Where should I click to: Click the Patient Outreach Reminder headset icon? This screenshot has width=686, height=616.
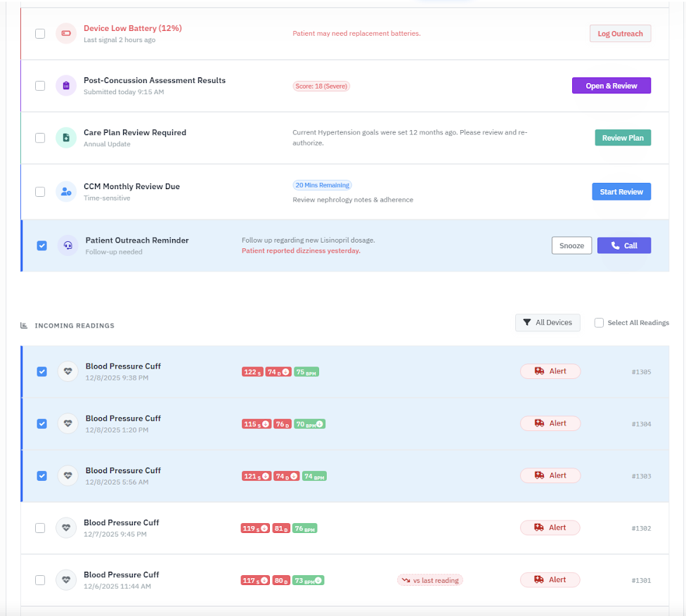click(68, 245)
